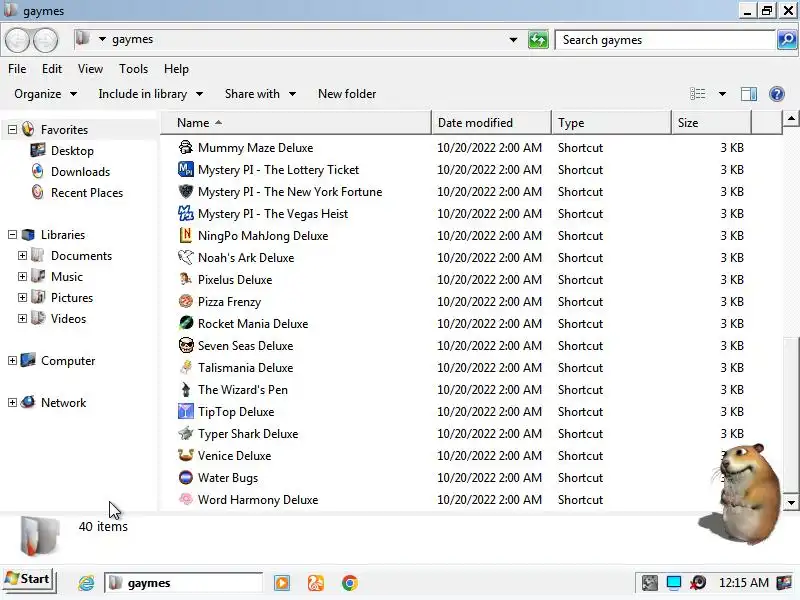Image resolution: width=800 pixels, height=600 pixels.
Task: Click the NingPo MahJong Deluxe icon
Action: (186, 235)
